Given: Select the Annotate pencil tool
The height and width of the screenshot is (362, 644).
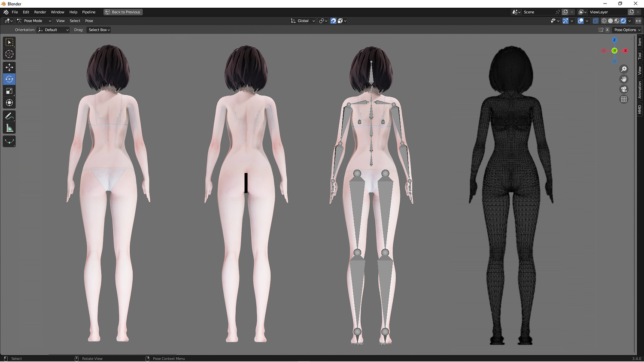Looking at the screenshot, I should [x=9, y=116].
